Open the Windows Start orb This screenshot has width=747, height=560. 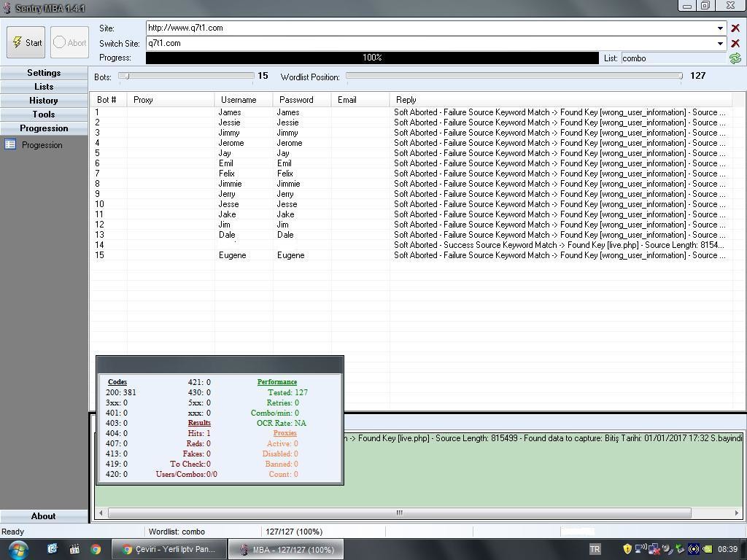click(x=18, y=549)
